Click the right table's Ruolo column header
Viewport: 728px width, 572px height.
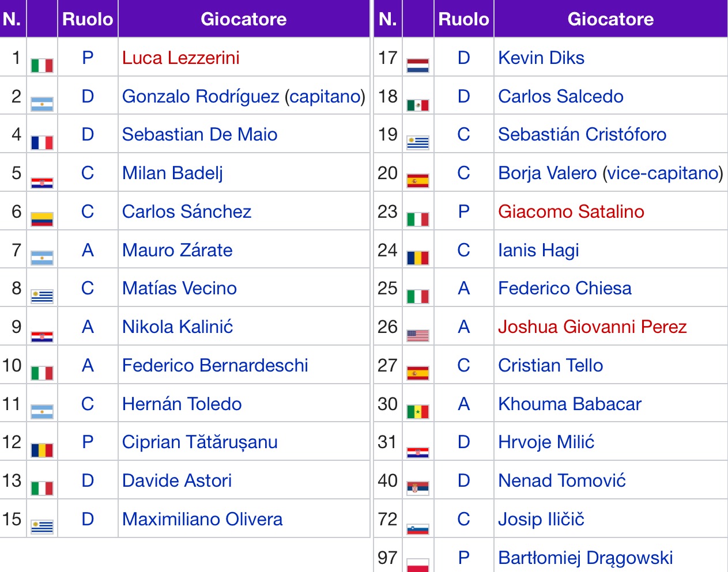463,19
